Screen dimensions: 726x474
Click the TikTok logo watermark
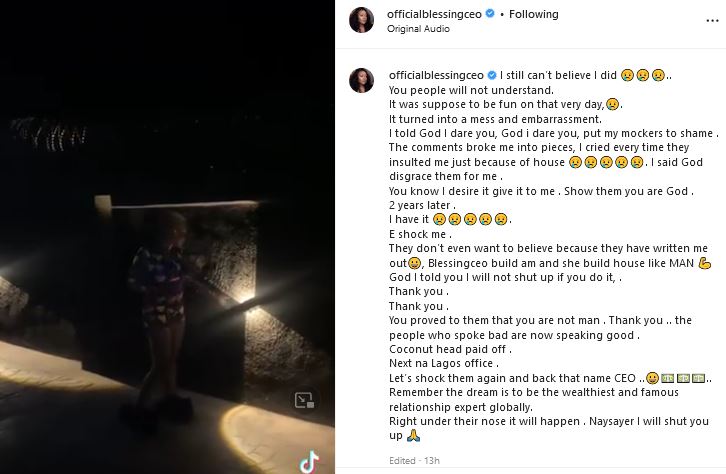click(x=308, y=461)
